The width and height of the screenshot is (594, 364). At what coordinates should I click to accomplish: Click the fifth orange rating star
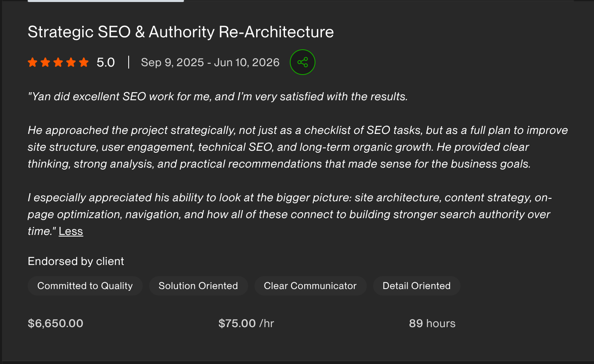84,62
